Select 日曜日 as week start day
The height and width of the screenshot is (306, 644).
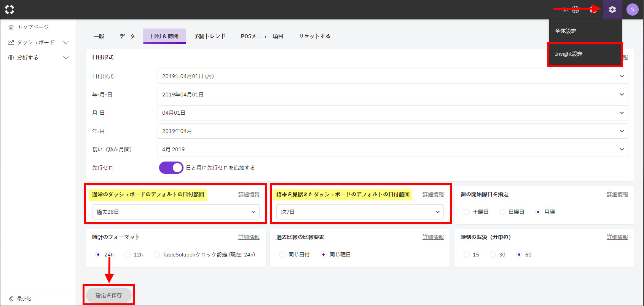pos(502,212)
